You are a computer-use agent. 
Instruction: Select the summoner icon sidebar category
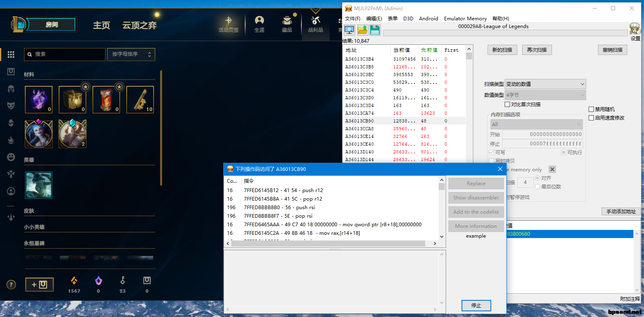[x=11, y=191]
